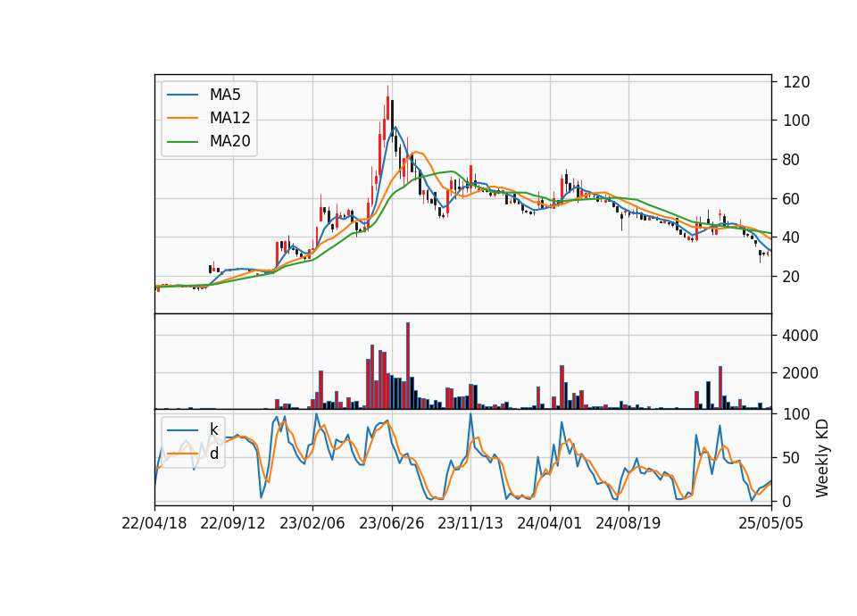Click the 4000 volume axis value
857x616 pixels.
(800, 336)
